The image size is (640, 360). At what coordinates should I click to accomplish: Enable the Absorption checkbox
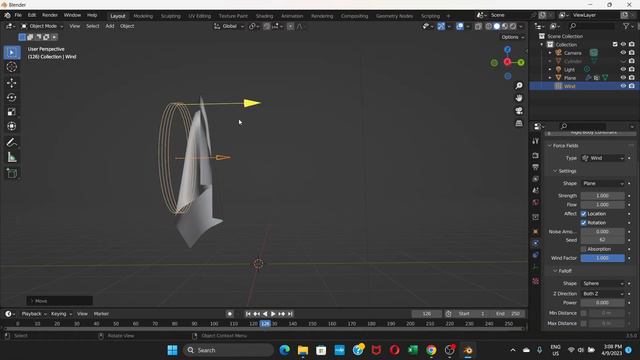click(x=584, y=249)
